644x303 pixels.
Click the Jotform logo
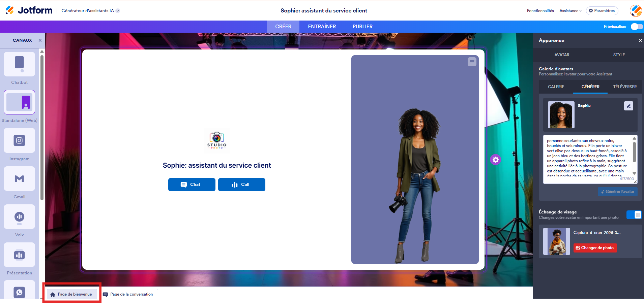29,10
